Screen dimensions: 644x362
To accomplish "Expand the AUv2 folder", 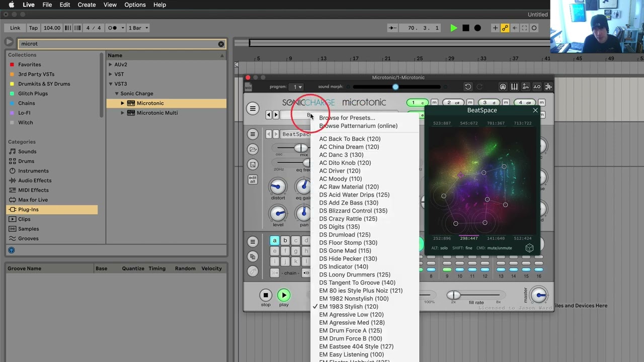I will [x=111, y=65].
